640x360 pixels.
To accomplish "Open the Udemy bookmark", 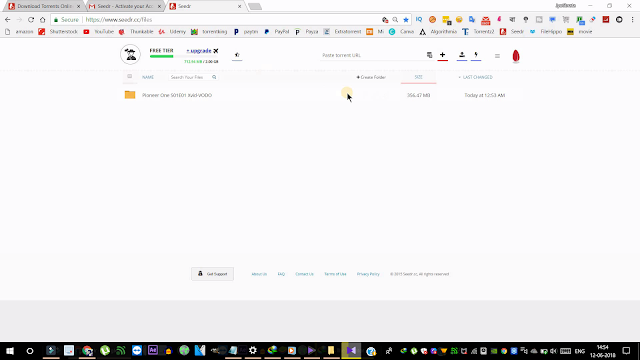I will (x=172, y=31).
